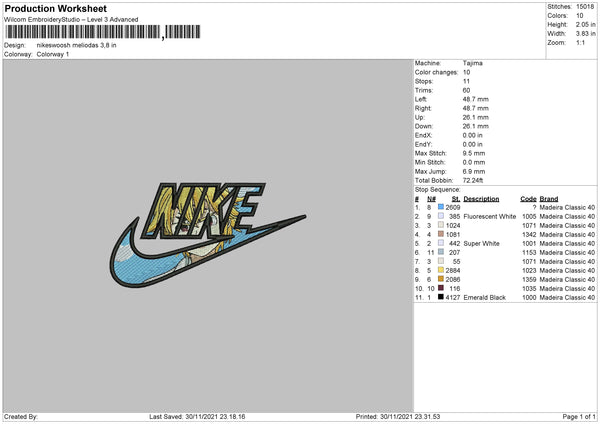Click the Fluorescent White swatch in row 2
Screen dimensions: 600x424
(x=441, y=216)
